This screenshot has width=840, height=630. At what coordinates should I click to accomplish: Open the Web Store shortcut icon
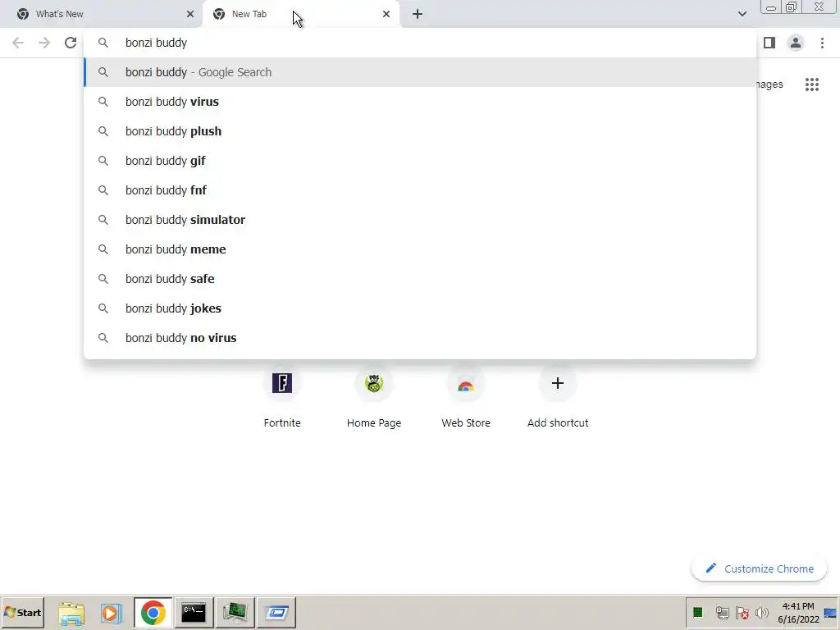466,383
